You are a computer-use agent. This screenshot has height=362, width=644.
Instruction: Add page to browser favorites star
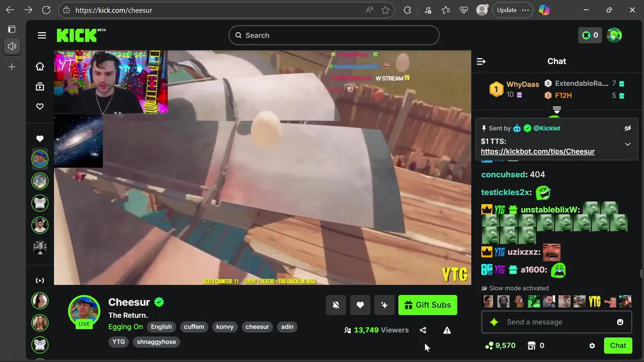(x=385, y=10)
